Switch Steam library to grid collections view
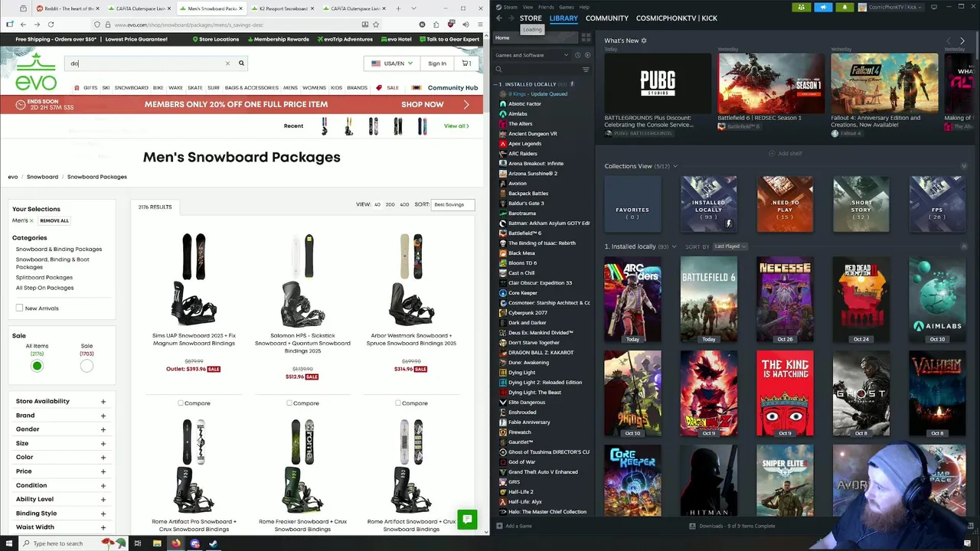980x551 pixels. 586,37
